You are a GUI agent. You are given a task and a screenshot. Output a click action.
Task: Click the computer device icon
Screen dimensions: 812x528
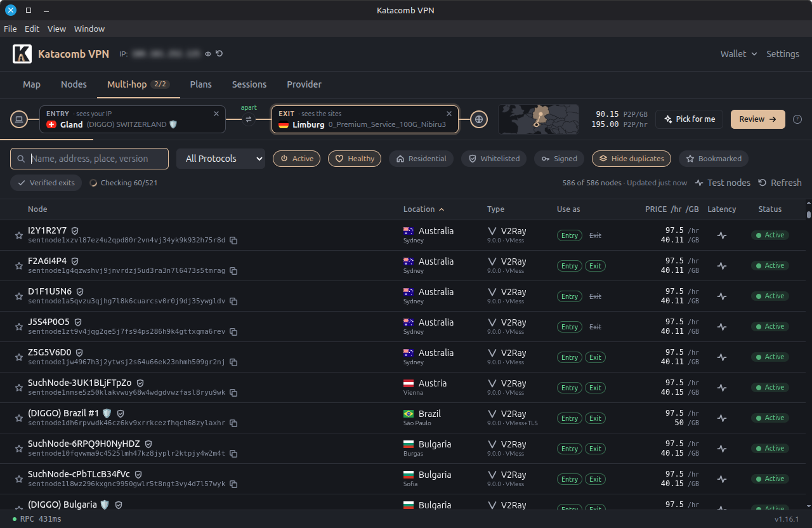[x=19, y=119]
